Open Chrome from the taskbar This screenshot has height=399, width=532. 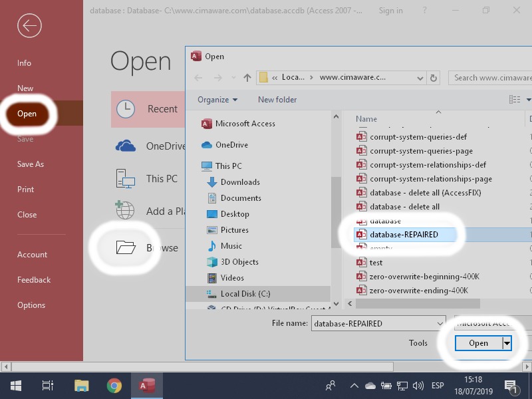(x=114, y=386)
